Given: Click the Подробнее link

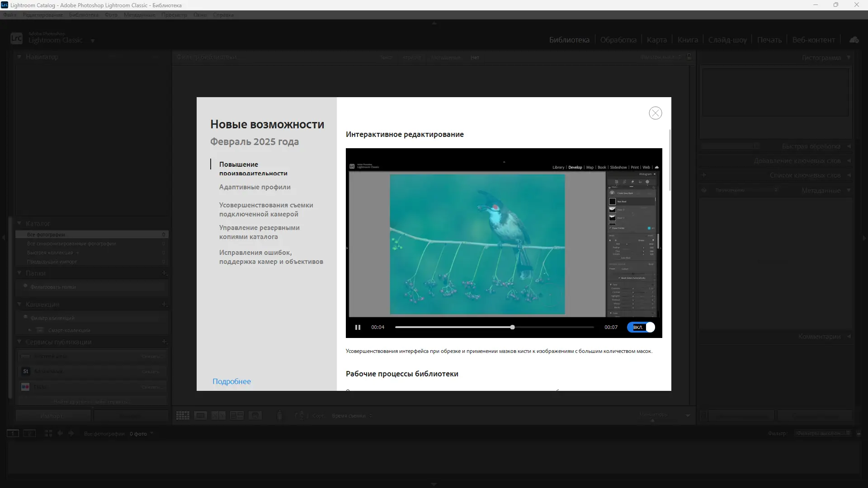Looking at the screenshot, I should coord(231,381).
